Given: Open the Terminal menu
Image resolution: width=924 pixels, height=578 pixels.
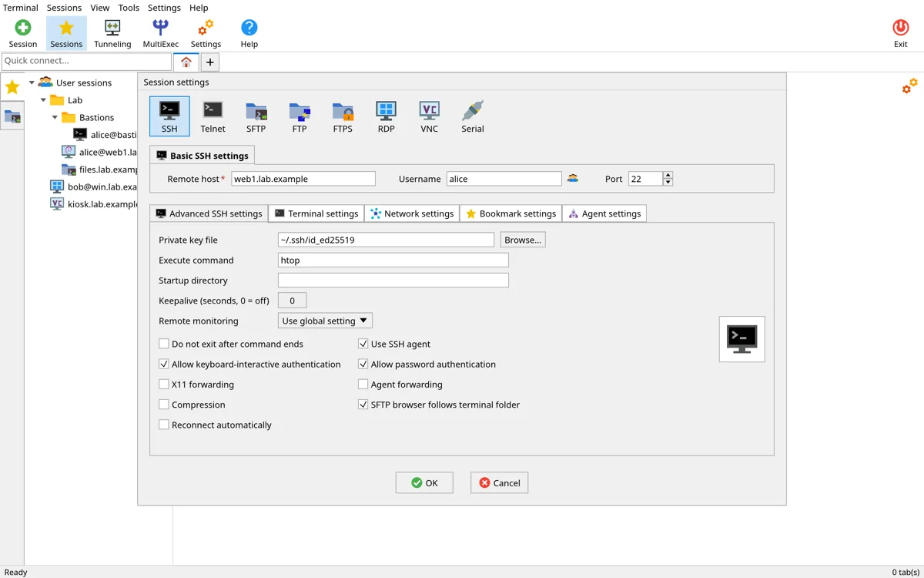Looking at the screenshot, I should tap(21, 8).
